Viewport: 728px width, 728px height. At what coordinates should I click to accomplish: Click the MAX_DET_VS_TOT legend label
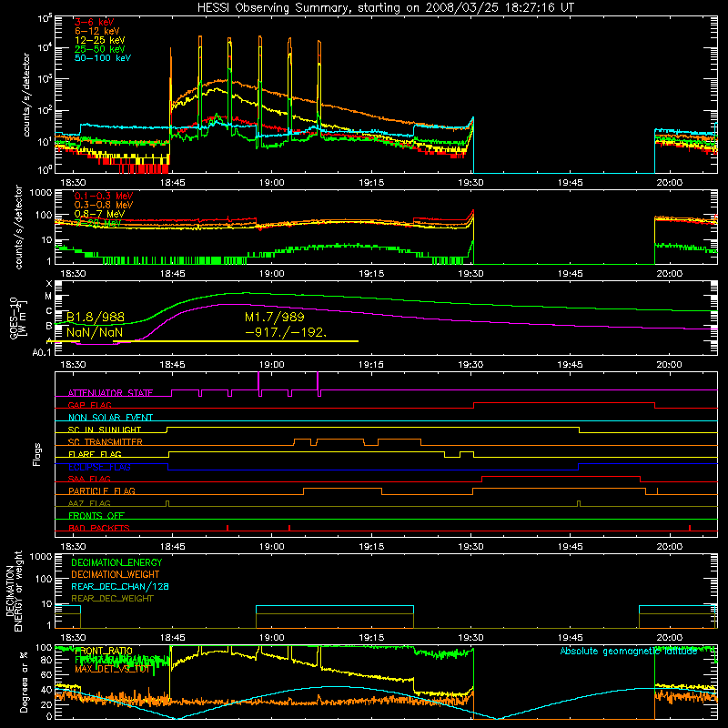tap(112, 670)
